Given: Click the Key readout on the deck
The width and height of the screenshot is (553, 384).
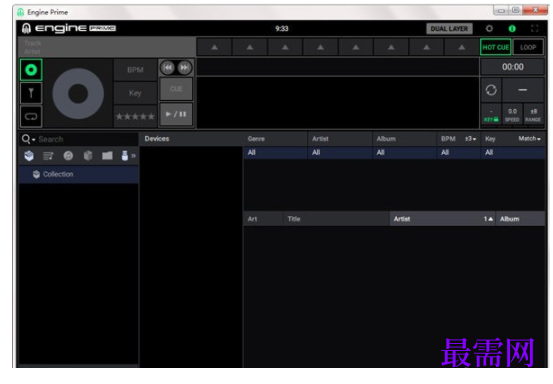Looking at the screenshot, I should (x=135, y=93).
